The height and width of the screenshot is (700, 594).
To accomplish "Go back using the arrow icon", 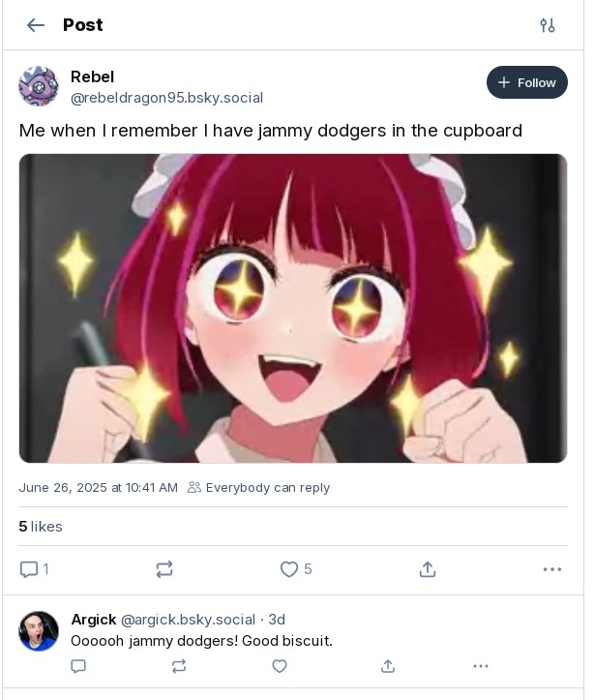I will (x=36, y=25).
